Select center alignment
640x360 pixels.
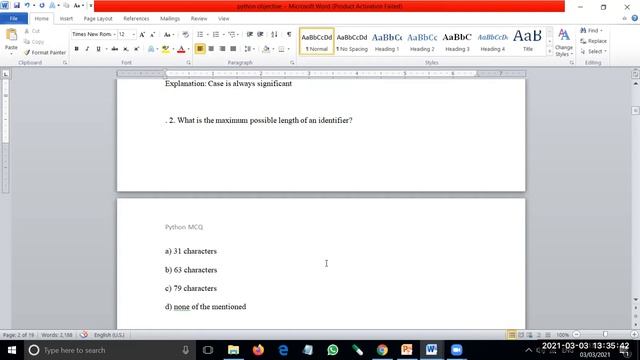tap(211, 49)
